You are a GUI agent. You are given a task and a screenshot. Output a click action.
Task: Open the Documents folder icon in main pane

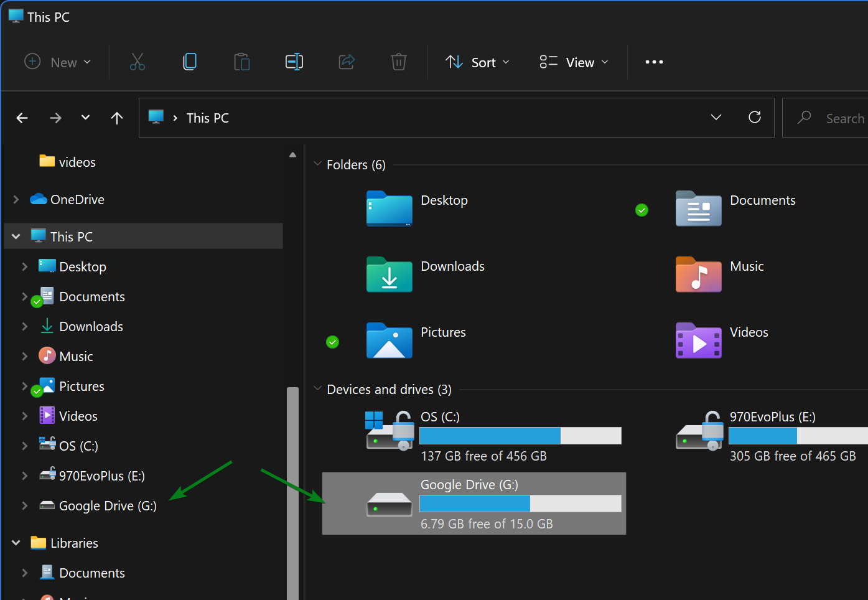pyautogui.click(x=699, y=209)
